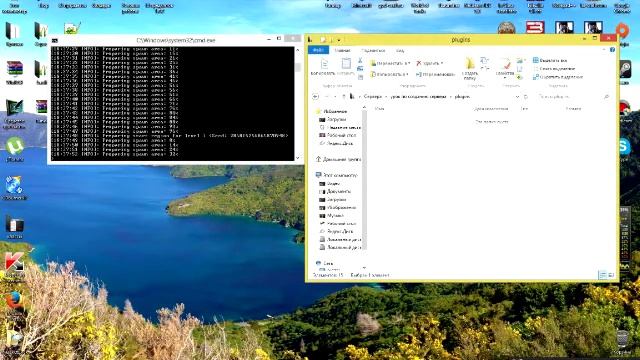Switch to large icons view in status bar

[x=611, y=276]
